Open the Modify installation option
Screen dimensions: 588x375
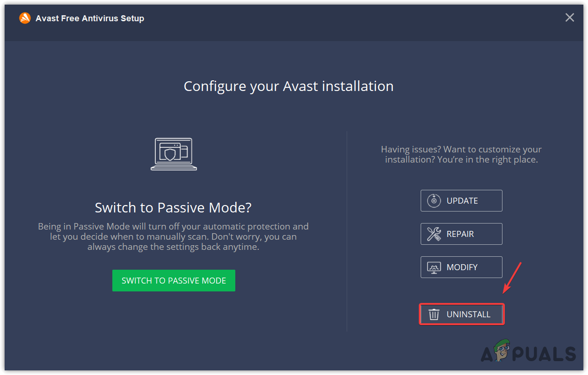click(x=461, y=267)
